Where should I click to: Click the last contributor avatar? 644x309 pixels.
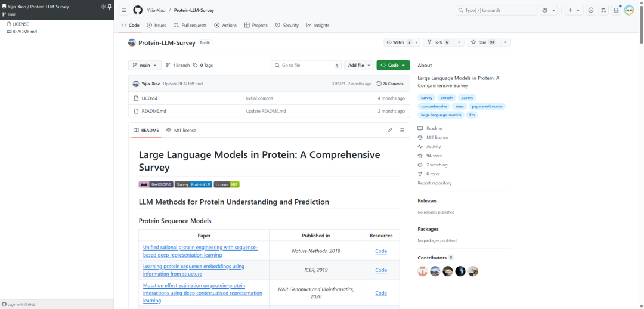pyautogui.click(x=473, y=271)
